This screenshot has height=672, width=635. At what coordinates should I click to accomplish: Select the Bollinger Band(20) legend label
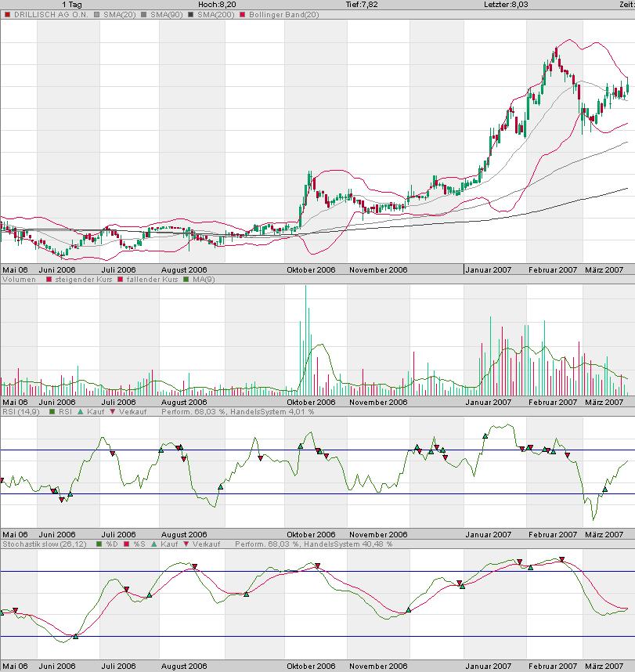284,15
